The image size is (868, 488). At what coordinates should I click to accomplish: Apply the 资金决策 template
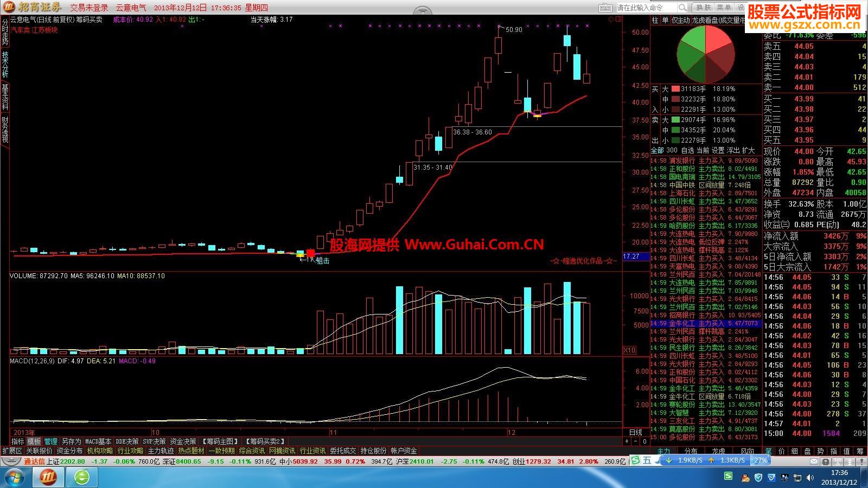coord(183,442)
